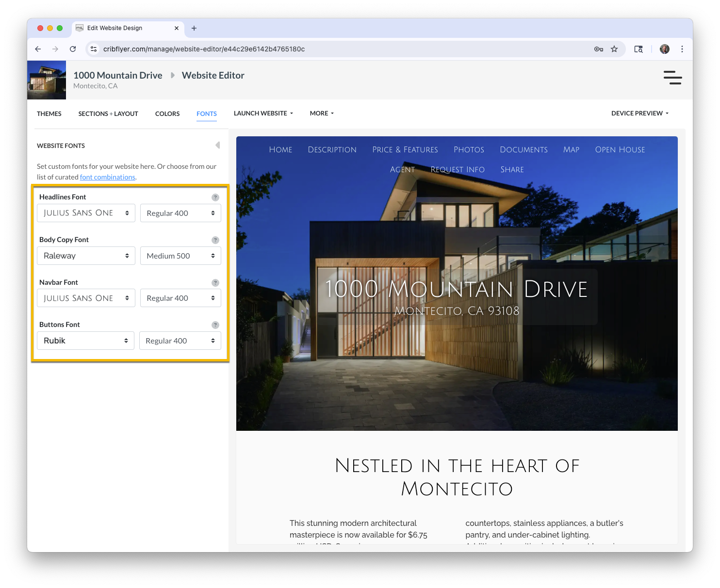Image resolution: width=720 pixels, height=588 pixels.
Task: Open the password key icon
Action: pyautogui.click(x=599, y=49)
